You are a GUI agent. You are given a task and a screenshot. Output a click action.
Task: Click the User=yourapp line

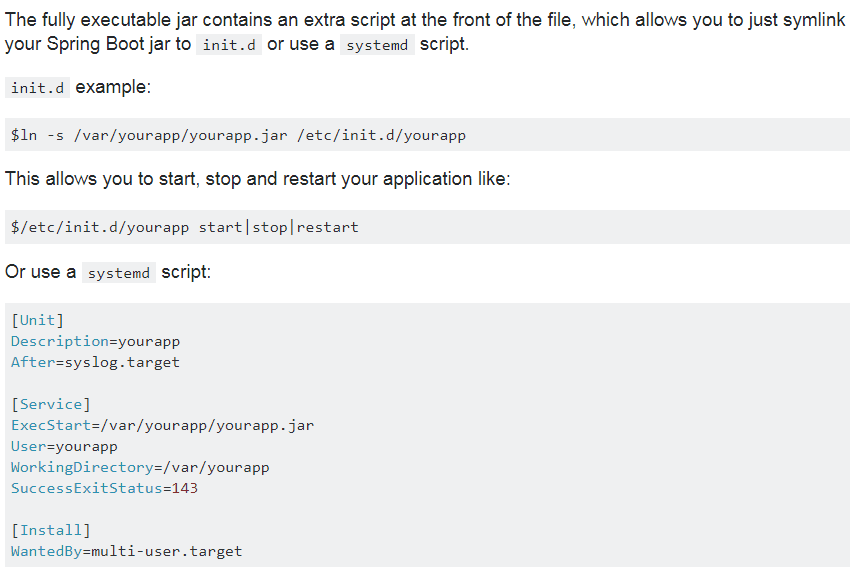point(64,446)
